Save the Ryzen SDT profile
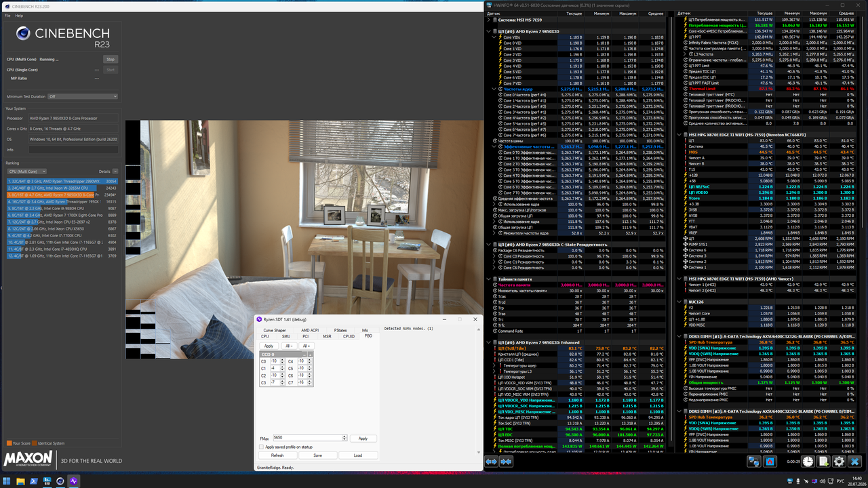Viewport: 868px width, 488px height. 317,455
